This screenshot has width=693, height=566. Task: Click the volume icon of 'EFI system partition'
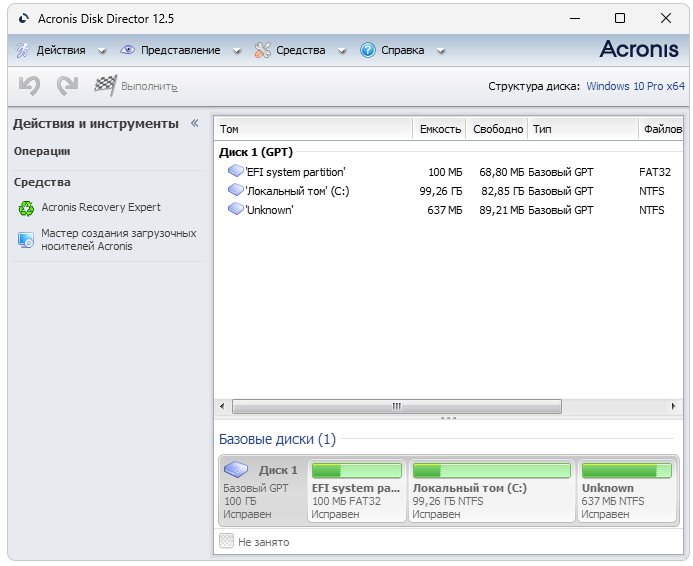pos(236,171)
